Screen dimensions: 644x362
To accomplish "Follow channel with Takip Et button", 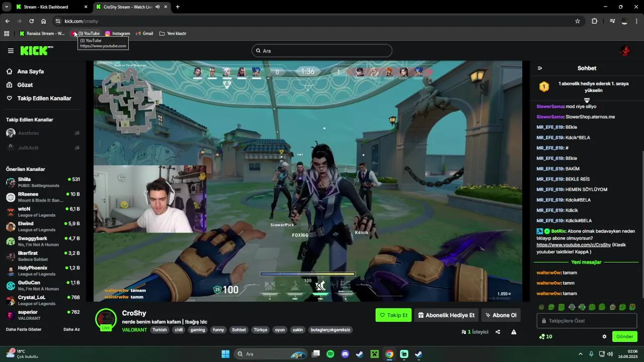I will (x=393, y=315).
